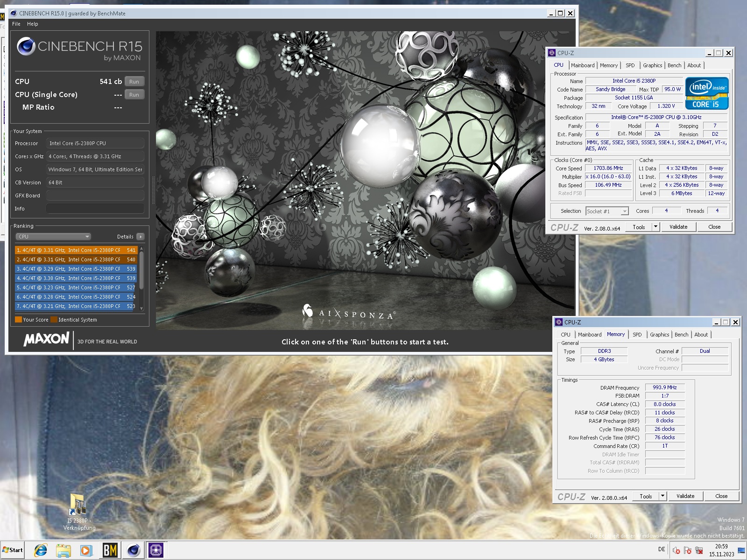Open About tab in lower CPU-Z
Viewport: 747px width, 560px height.
(701, 335)
